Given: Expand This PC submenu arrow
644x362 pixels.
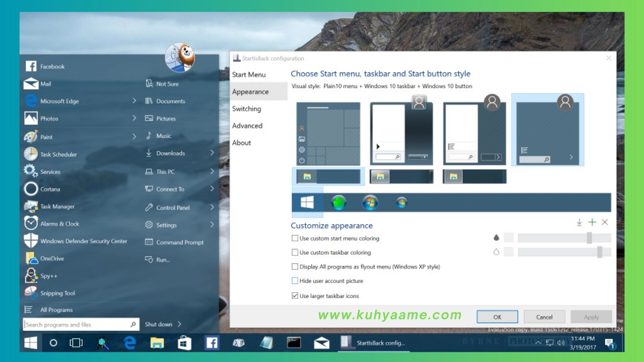Looking at the screenshot, I should 212,171.
